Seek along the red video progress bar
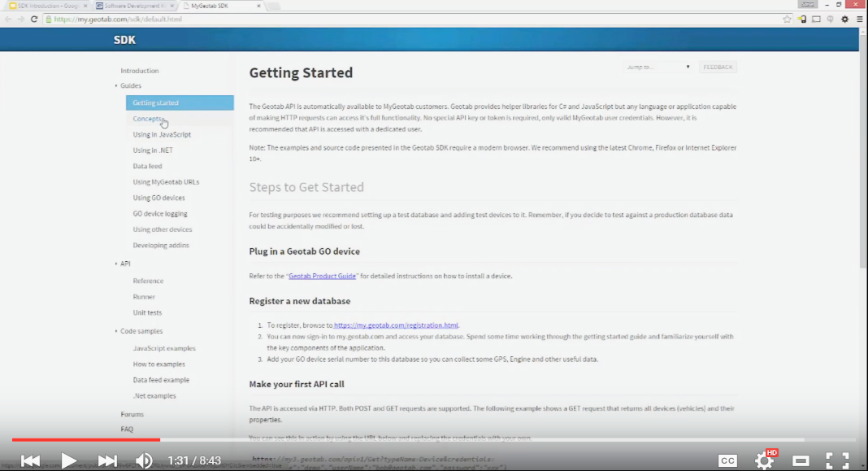The width and height of the screenshot is (868, 471). click(x=325, y=439)
